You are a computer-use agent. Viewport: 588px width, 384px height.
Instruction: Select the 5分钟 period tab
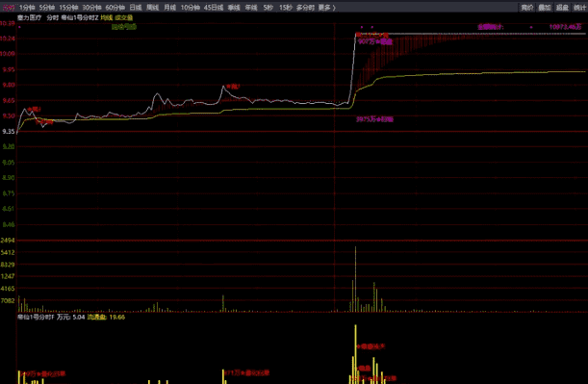[x=47, y=8]
